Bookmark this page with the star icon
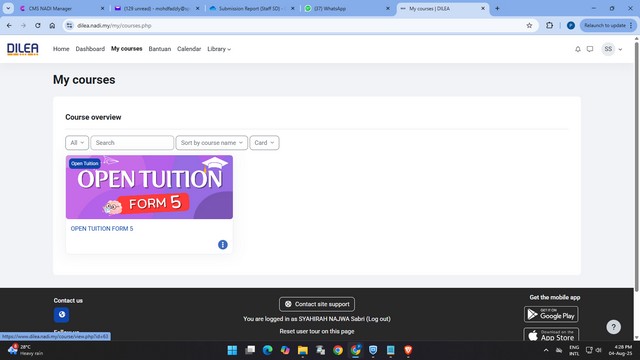The width and height of the screenshot is (640, 360). point(529,25)
